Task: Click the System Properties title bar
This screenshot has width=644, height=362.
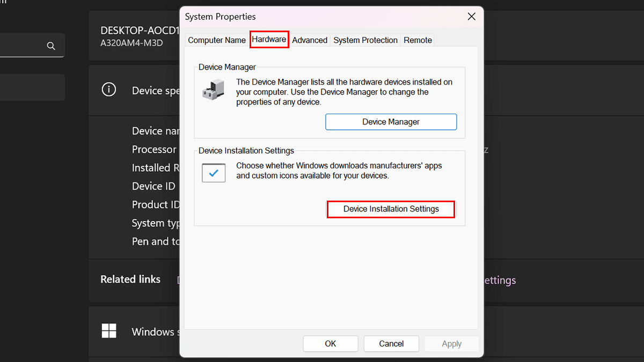Action: click(322, 17)
